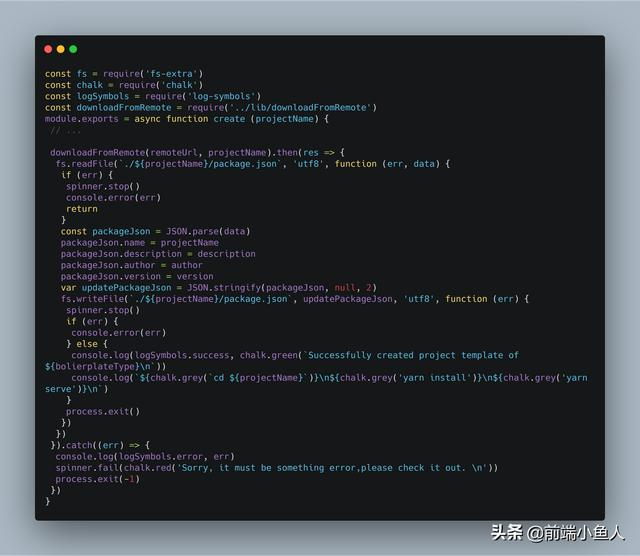
Task: Click the fs.readFile line
Action: [x=253, y=164]
